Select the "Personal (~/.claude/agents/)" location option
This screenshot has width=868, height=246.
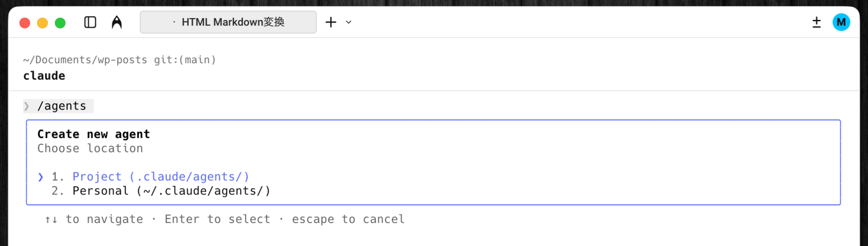point(171,191)
